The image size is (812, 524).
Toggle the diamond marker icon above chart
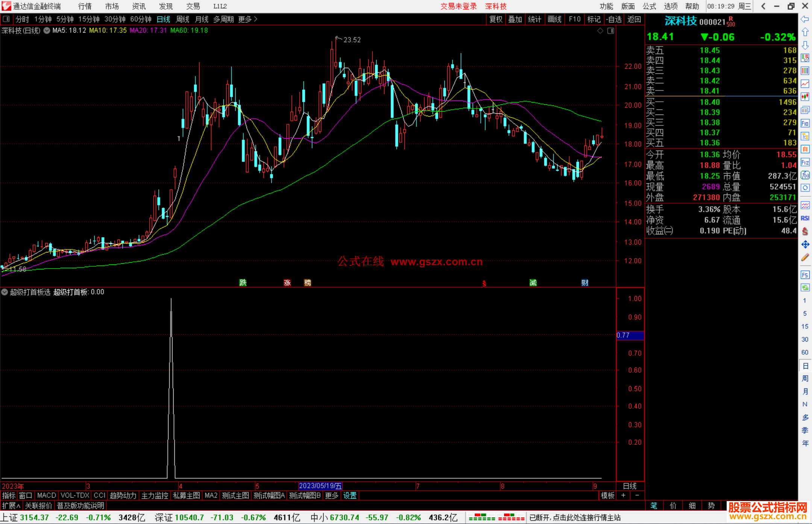click(600, 31)
